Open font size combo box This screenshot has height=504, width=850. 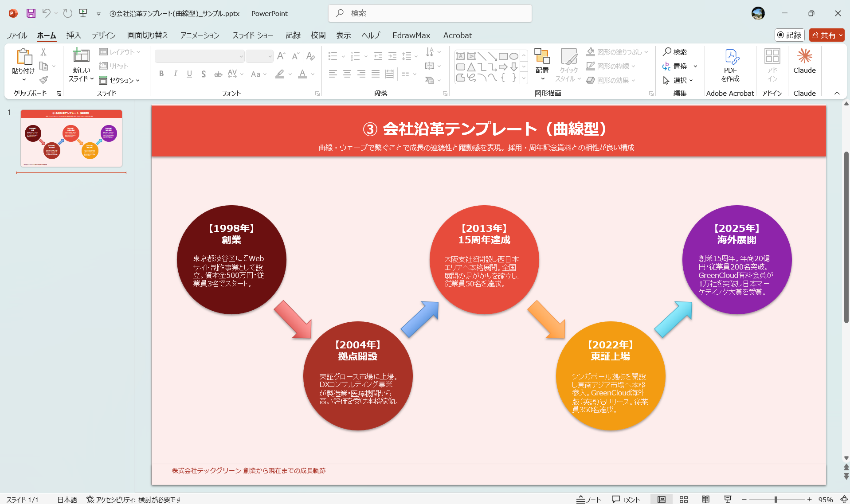[259, 56]
